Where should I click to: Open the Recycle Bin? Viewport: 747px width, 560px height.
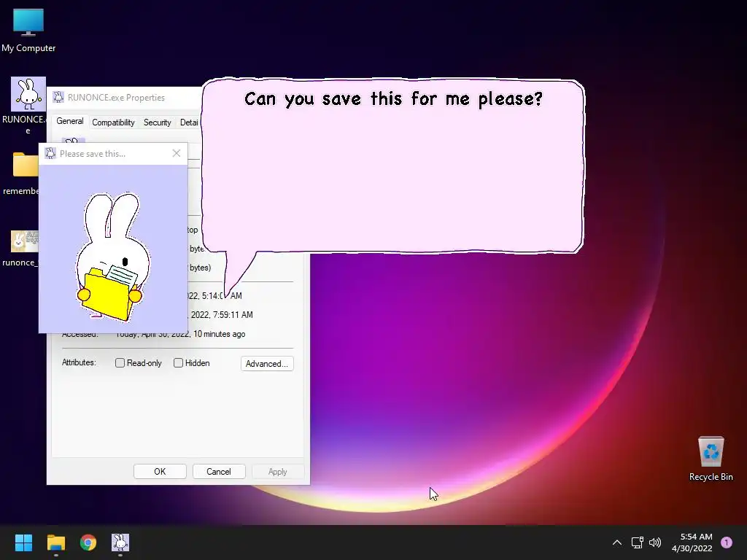click(x=711, y=458)
